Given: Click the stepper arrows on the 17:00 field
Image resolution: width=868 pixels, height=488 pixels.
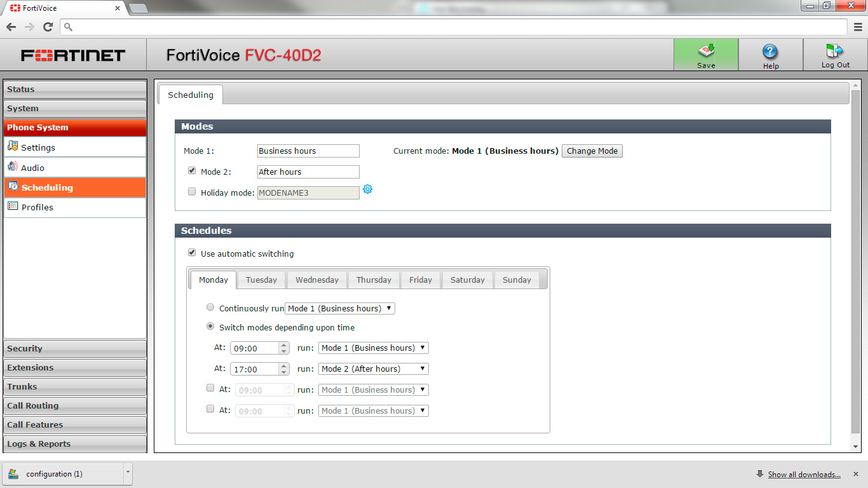Looking at the screenshot, I should (284, 369).
